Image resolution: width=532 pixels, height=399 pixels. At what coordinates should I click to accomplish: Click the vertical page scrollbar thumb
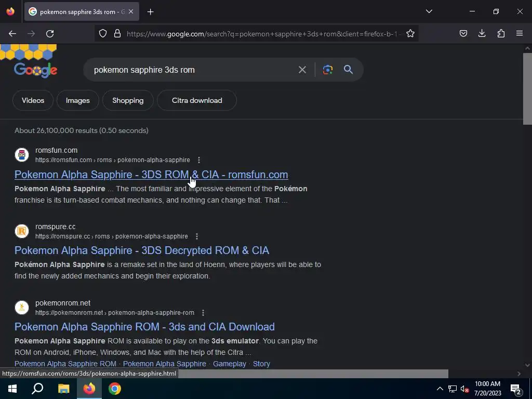pos(527,89)
